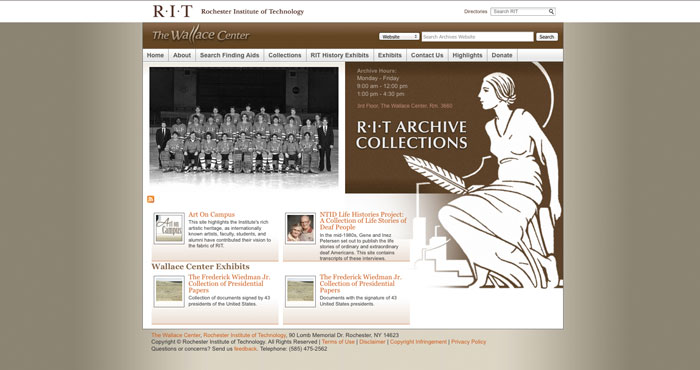This screenshot has width=700, height=370.
Task: Click the RIT logo in header
Action: tap(173, 11)
